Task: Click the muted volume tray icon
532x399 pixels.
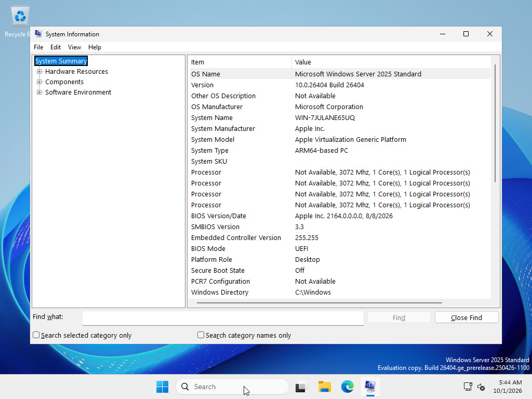Action: [481, 387]
